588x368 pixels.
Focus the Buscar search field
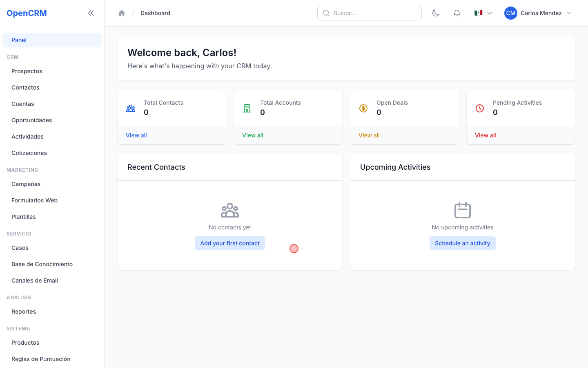tap(370, 13)
